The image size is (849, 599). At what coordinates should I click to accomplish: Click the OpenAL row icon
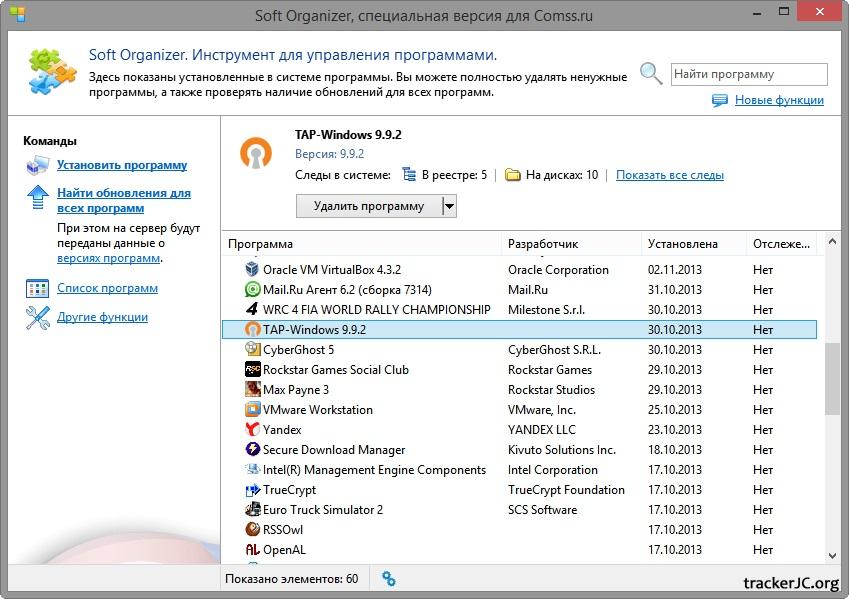[x=252, y=550]
